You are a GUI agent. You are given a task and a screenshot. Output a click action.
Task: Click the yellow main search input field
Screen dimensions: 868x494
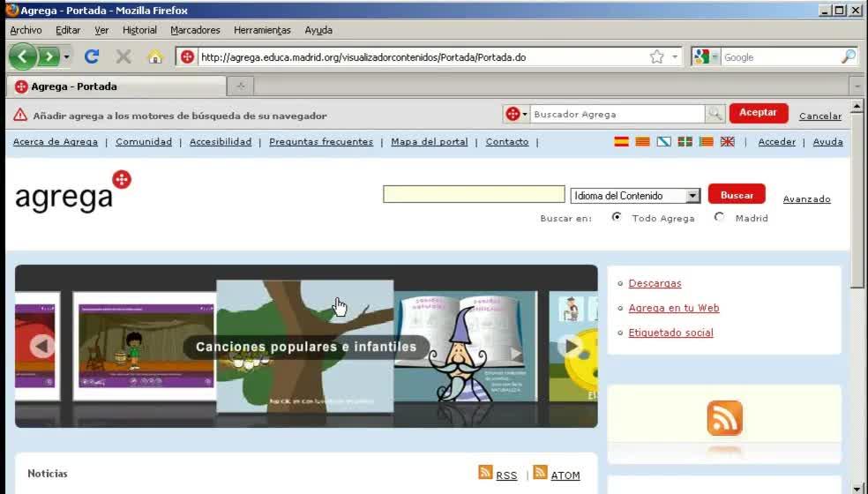click(x=474, y=194)
